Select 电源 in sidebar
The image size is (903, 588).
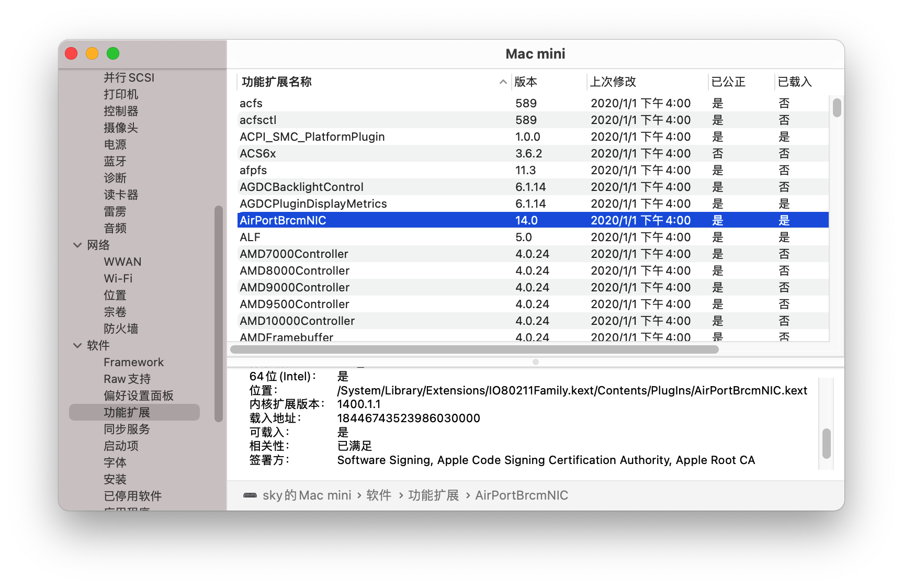pyautogui.click(x=115, y=144)
